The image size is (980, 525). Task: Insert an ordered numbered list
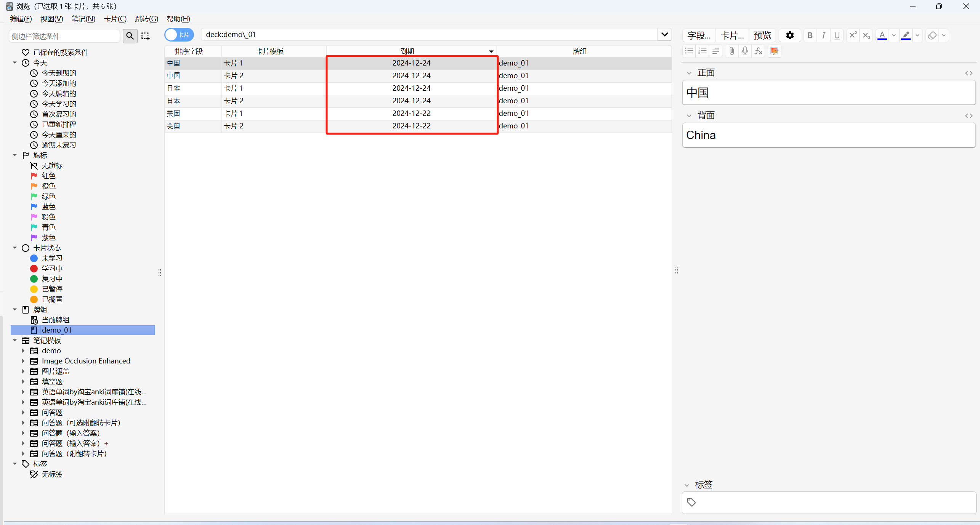(x=703, y=51)
